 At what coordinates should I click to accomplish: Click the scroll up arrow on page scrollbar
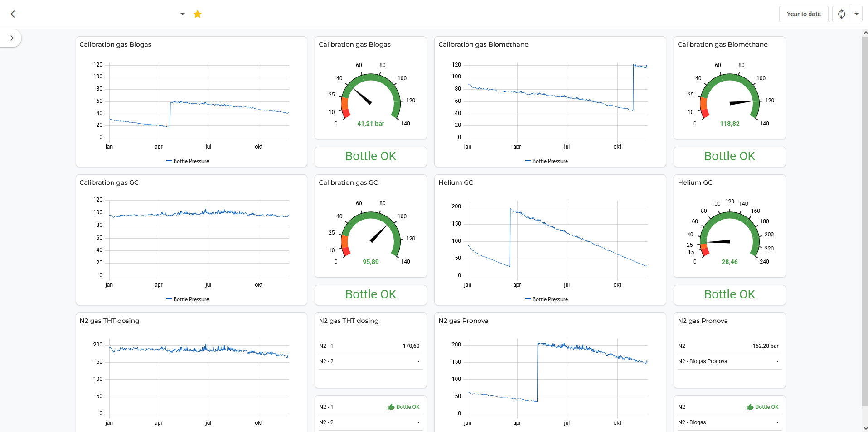point(865,33)
